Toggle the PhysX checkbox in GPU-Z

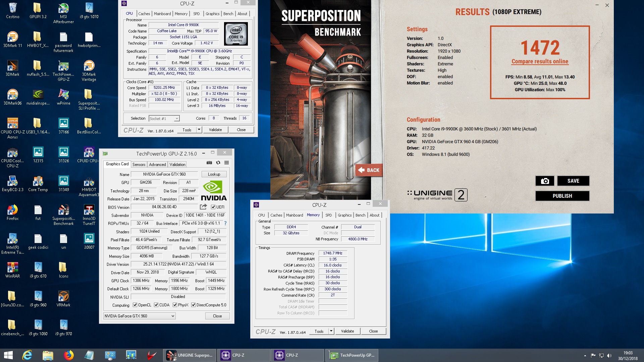coord(175,305)
